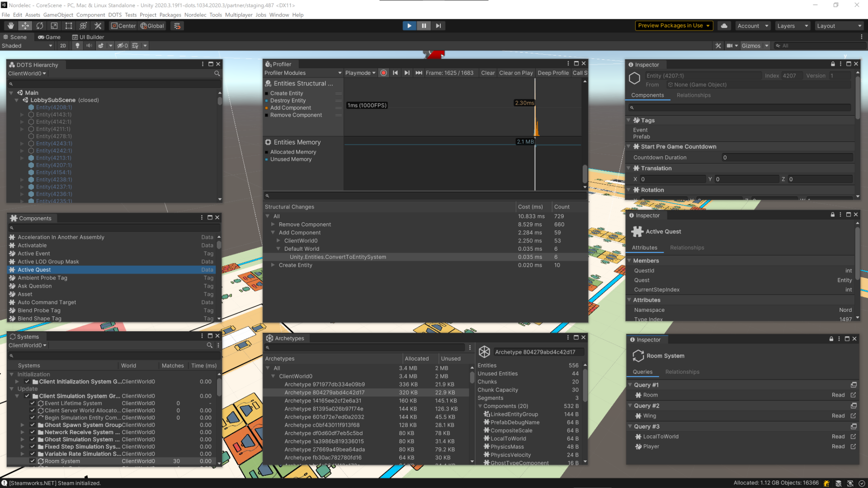Image resolution: width=868 pixels, height=488 pixels.
Task: Click the Clear on Play button in Profiler
Action: (515, 73)
